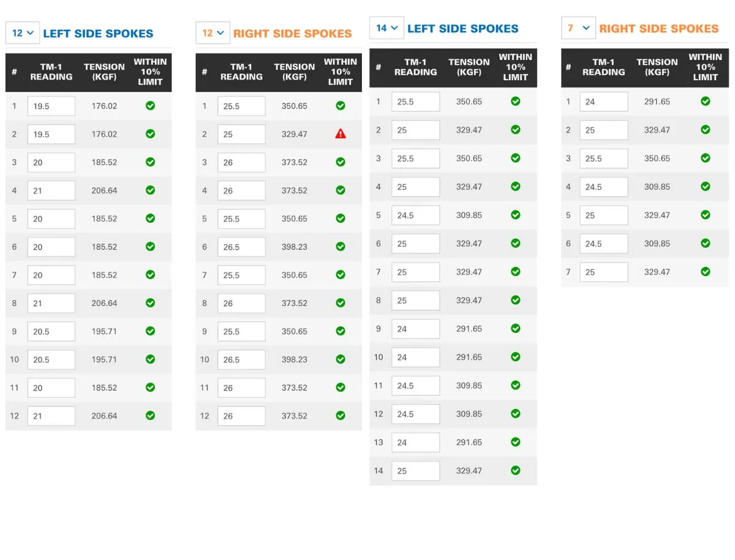The width and height of the screenshot is (735, 560).
Task: Click the green check for spoke 12 in 12-spoke left table
Action: click(x=150, y=416)
